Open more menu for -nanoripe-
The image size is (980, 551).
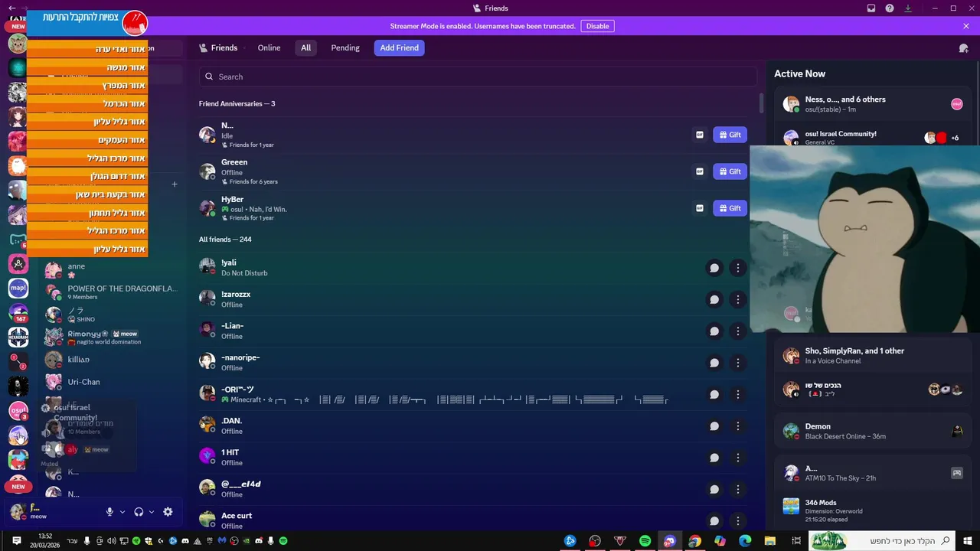(x=737, y=363)
